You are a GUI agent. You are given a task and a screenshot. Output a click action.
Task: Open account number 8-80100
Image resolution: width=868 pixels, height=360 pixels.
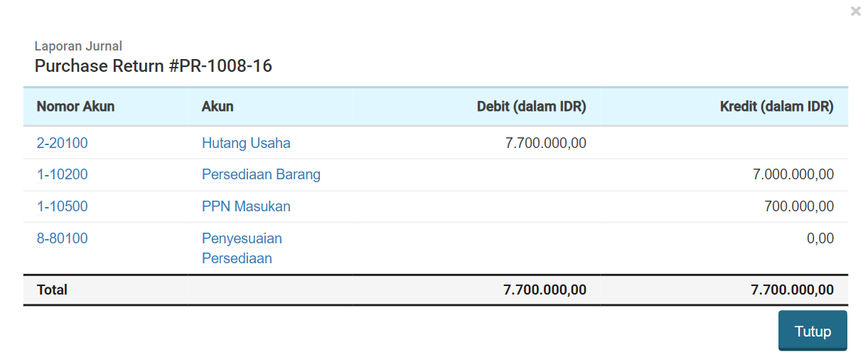(63, 238)
